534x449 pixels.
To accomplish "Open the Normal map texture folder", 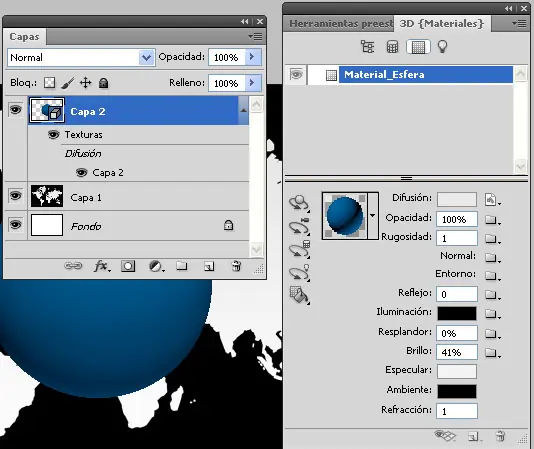I will tap(492, 257).
